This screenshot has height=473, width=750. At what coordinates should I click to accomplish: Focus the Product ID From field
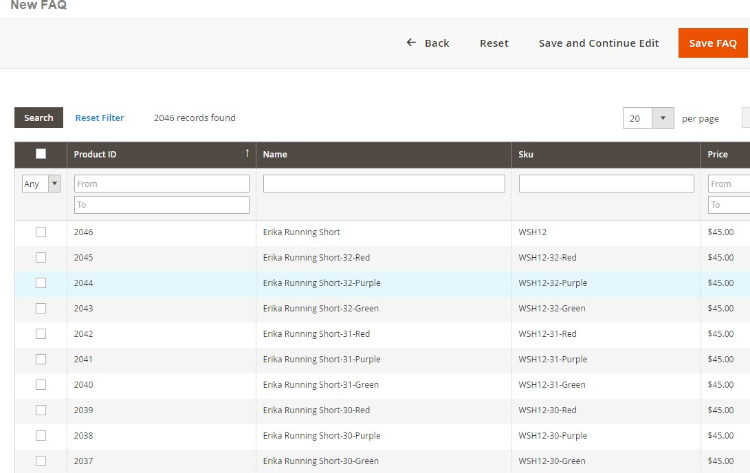coord(161,184)
